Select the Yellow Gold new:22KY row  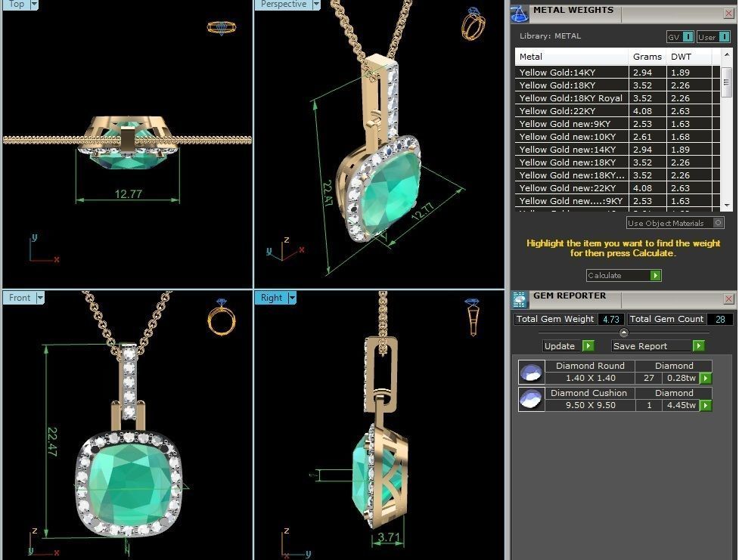point(617,188)
